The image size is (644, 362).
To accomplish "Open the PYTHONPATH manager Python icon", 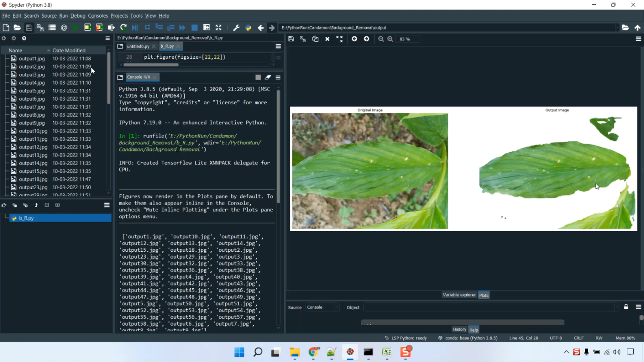I will (248, 27).
